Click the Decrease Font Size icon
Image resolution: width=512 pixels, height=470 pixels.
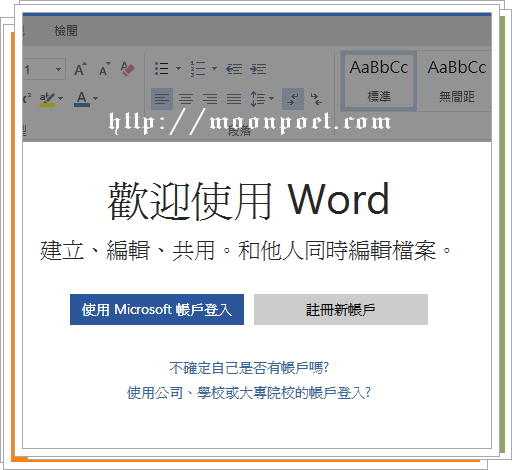click(104, 69)
